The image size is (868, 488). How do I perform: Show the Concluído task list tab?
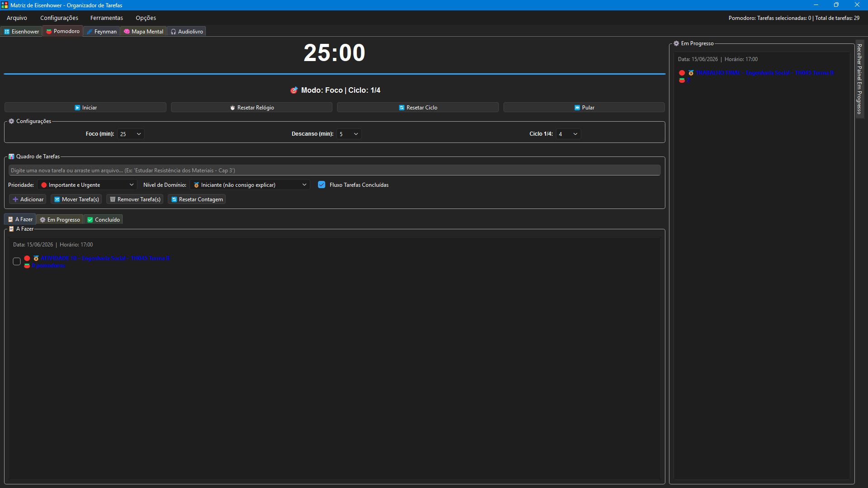(x=104, y=220)
